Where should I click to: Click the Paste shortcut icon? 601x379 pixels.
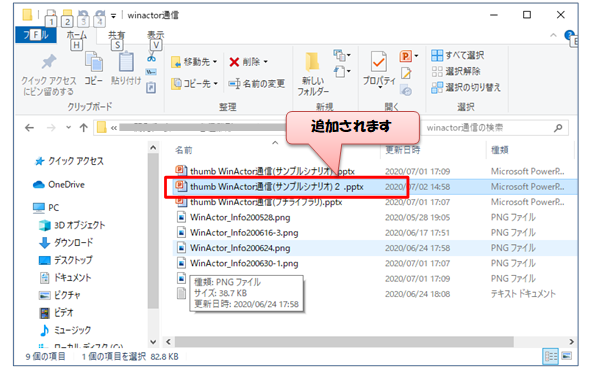[x=151, y=88]
